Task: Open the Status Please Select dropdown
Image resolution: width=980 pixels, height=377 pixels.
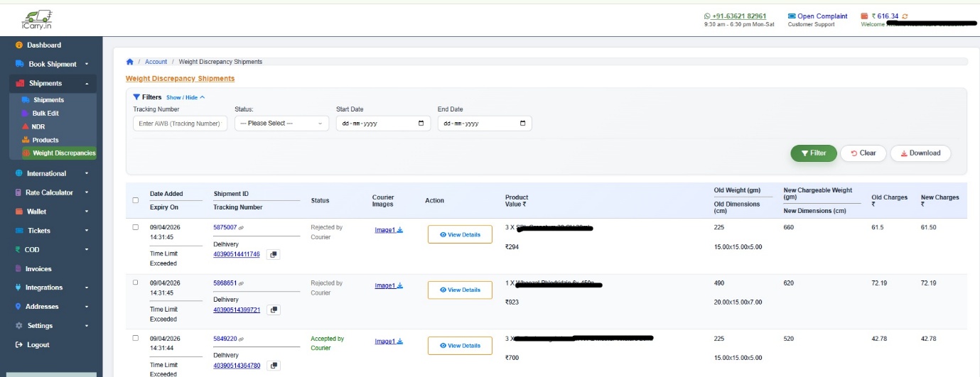Action: [281, 124]
